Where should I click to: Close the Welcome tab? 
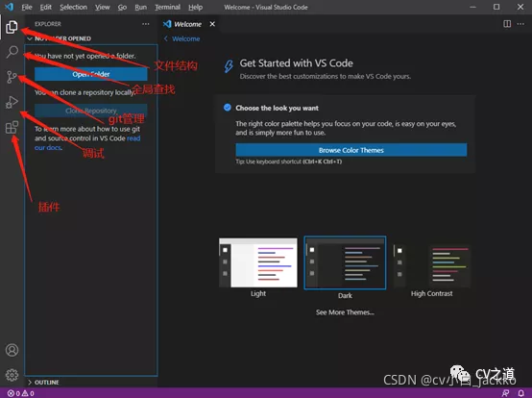tap(212, 24)
